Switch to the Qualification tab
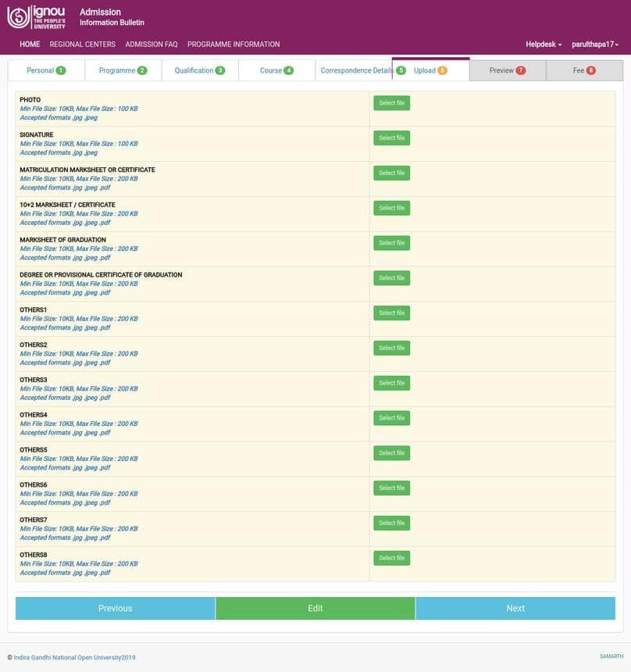The height and width of the screenshot is (672, 631). 199,70
